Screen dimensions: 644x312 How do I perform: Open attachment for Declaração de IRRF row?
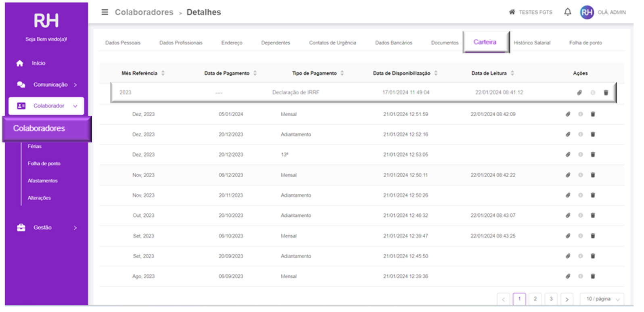579,93
